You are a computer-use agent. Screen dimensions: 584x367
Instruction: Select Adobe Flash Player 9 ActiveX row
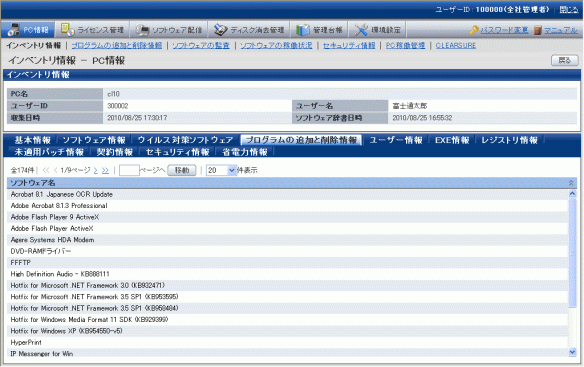coord(288,217)
